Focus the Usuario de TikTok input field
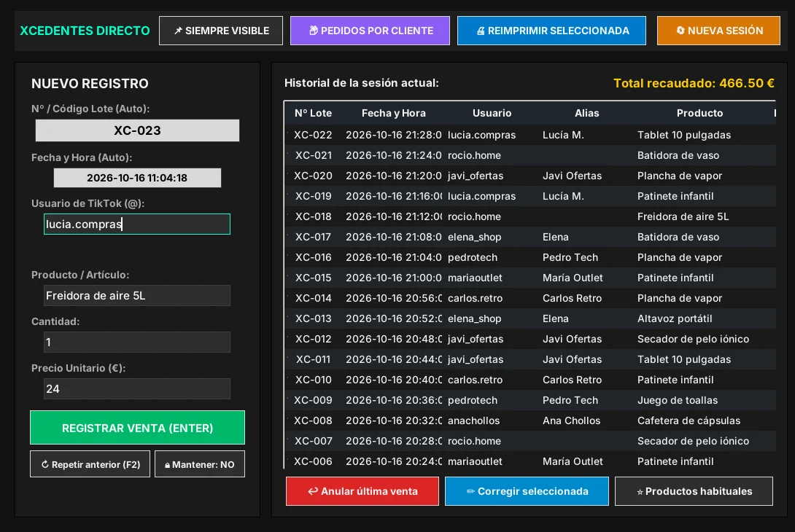795x532 pixels. [137, 224]
